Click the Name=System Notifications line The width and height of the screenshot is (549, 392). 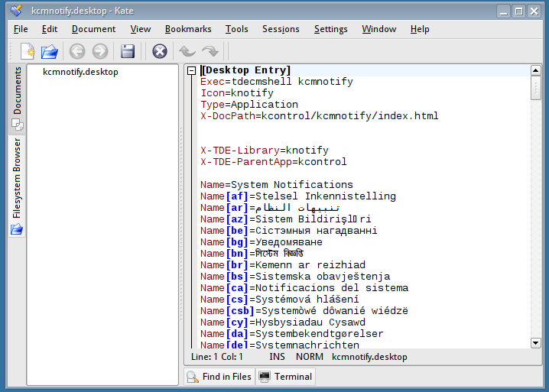[x=277, y=184]
